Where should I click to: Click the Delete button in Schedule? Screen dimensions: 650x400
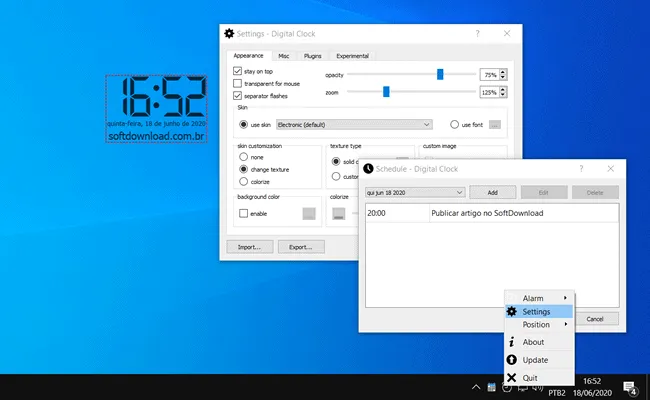pyautogui.click(x=595, y=192)
